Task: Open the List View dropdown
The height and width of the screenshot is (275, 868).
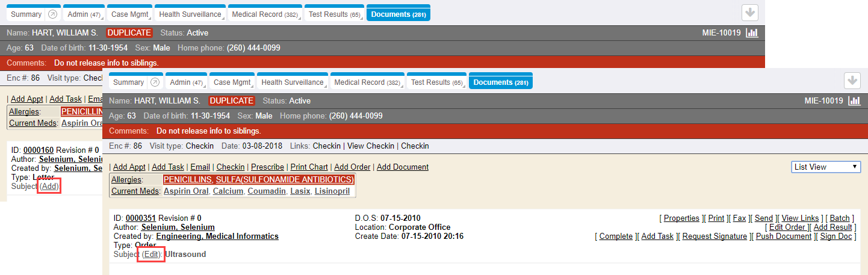Action: point(826,167)
